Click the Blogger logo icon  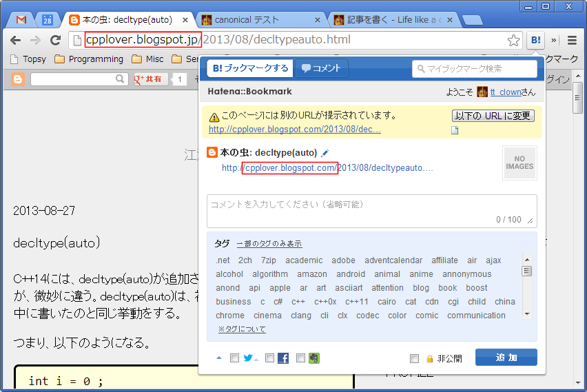18,79
